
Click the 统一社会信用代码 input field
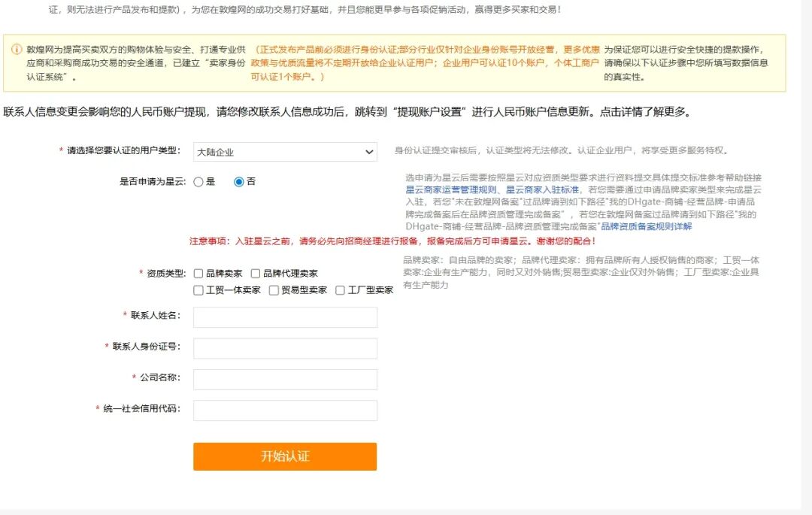(286, 410)
